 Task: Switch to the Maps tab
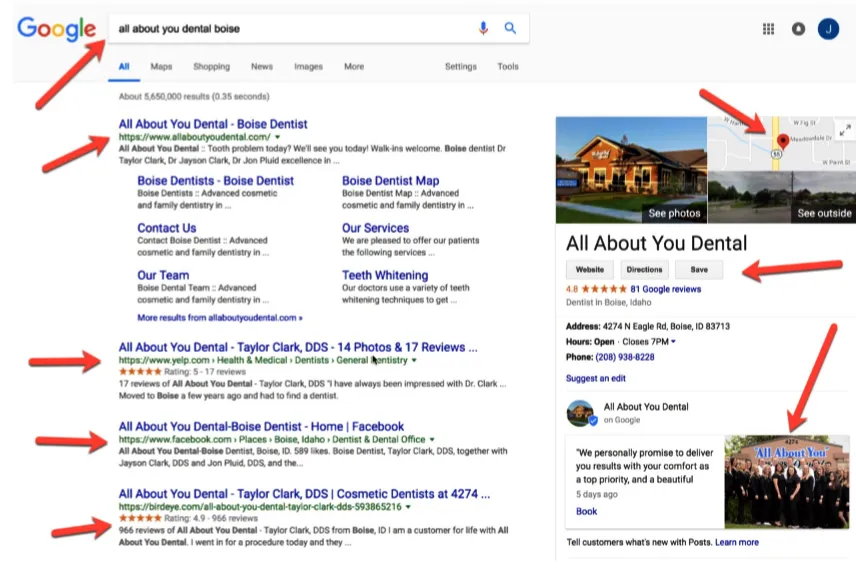[161, 67]
